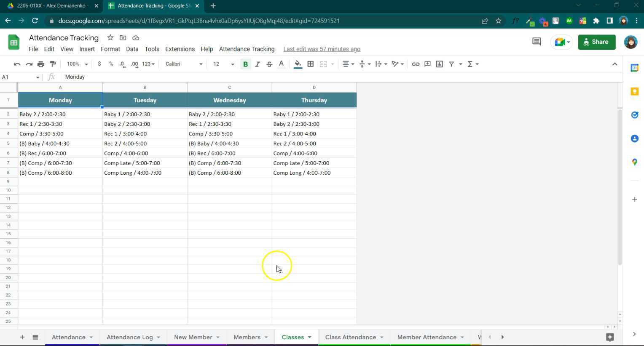Open the Borders tool

coord(310,64)
